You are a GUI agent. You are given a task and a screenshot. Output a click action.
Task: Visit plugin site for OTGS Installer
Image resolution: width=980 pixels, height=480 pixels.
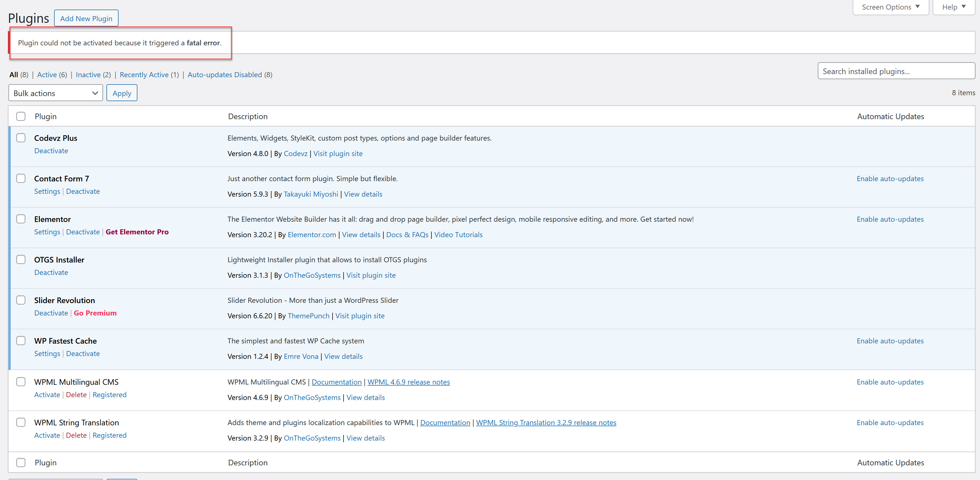[371, 275]
